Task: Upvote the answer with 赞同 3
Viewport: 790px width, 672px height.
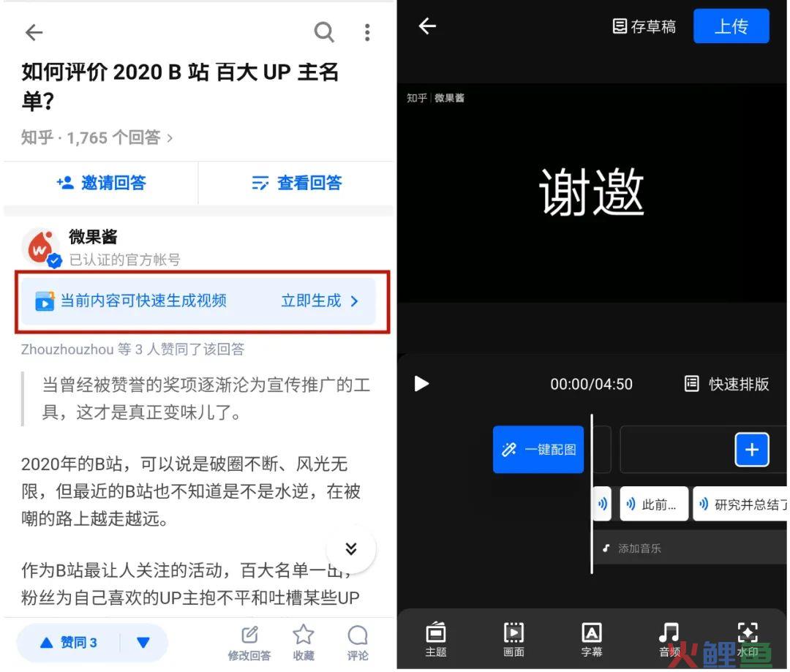Action: coord(69,643)
